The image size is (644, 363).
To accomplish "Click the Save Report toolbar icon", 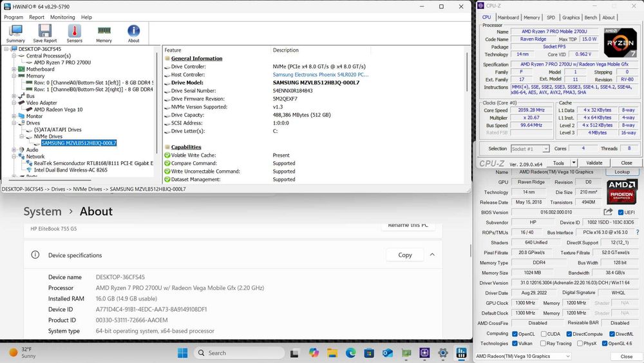I will (45, 34).
